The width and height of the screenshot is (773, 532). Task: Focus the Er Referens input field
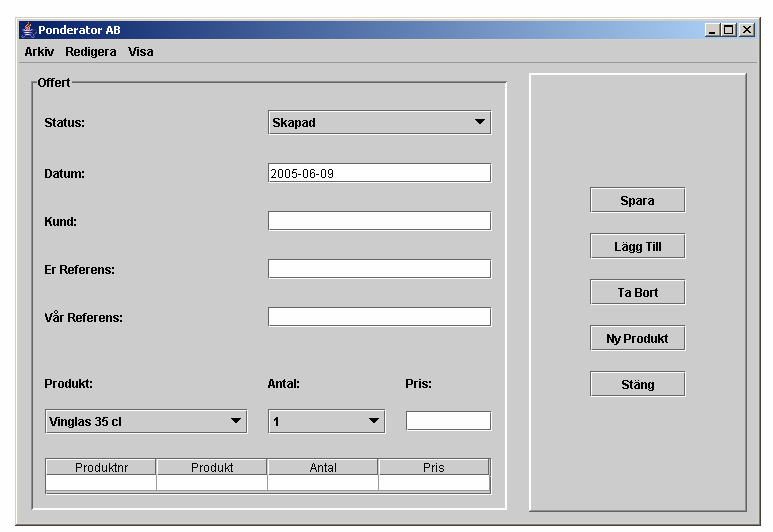(x=380, y=269)
